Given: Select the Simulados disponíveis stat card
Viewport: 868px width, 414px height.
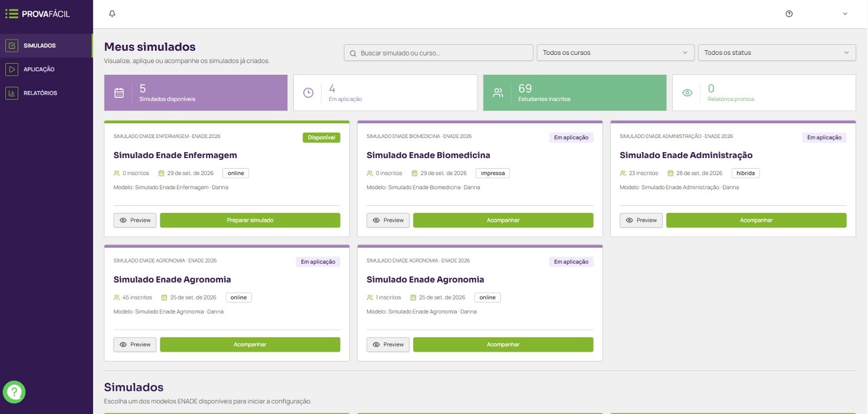Looking at the screenshot, I should (196, 93).
